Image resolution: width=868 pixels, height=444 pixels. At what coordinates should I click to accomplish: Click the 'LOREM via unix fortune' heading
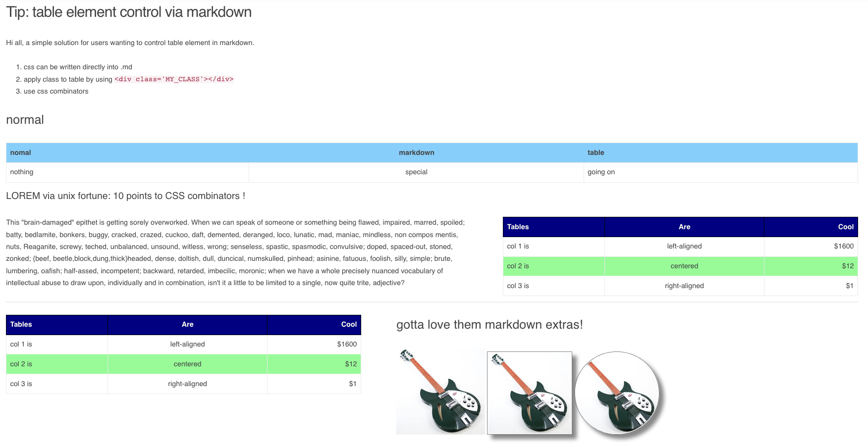(x=125, y=196)
